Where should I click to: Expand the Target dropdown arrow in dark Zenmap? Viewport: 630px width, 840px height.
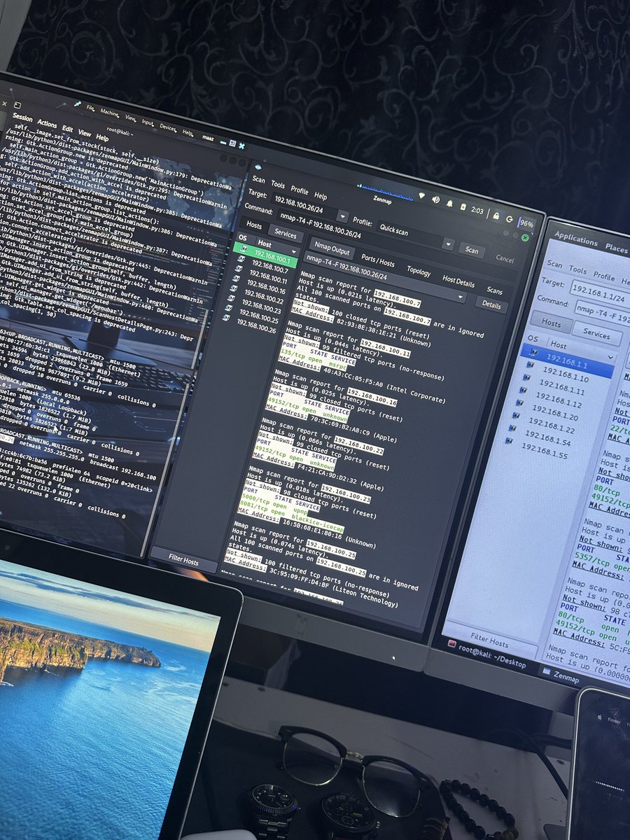[342, 216]
